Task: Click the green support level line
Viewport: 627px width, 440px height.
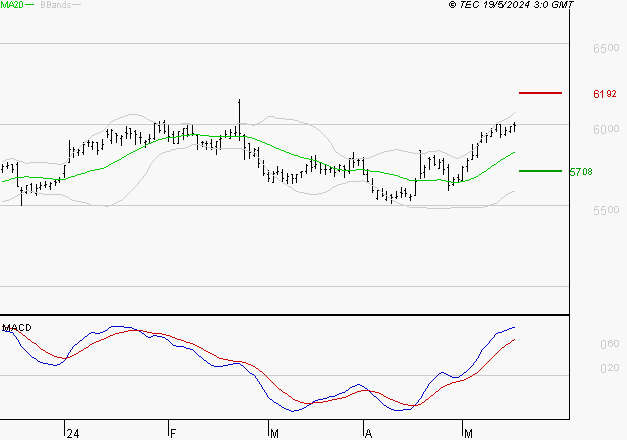Action: coord(540,171)
